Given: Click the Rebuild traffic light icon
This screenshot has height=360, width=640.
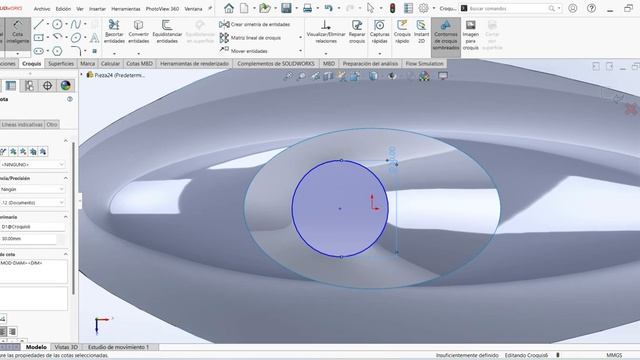Looking at the screenshot, I should (393, 8).
